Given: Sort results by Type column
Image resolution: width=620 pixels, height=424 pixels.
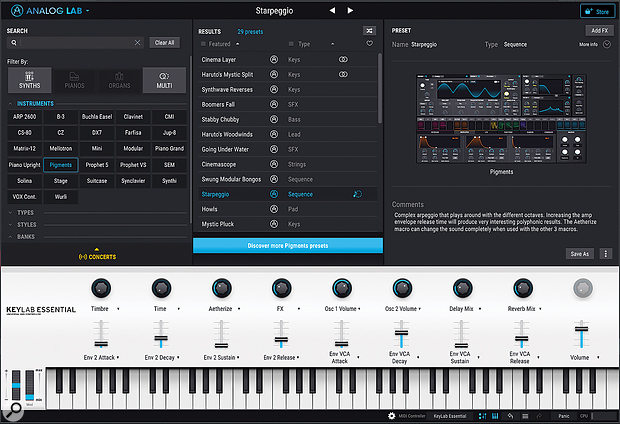Looking at the screenshot, I should (x=304, y=44).
